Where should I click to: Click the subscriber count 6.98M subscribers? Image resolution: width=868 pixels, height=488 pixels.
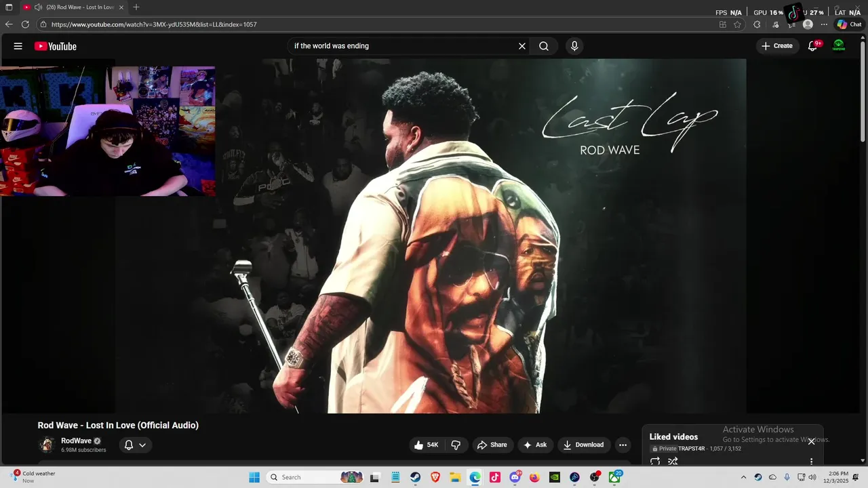tap(83, 450)
